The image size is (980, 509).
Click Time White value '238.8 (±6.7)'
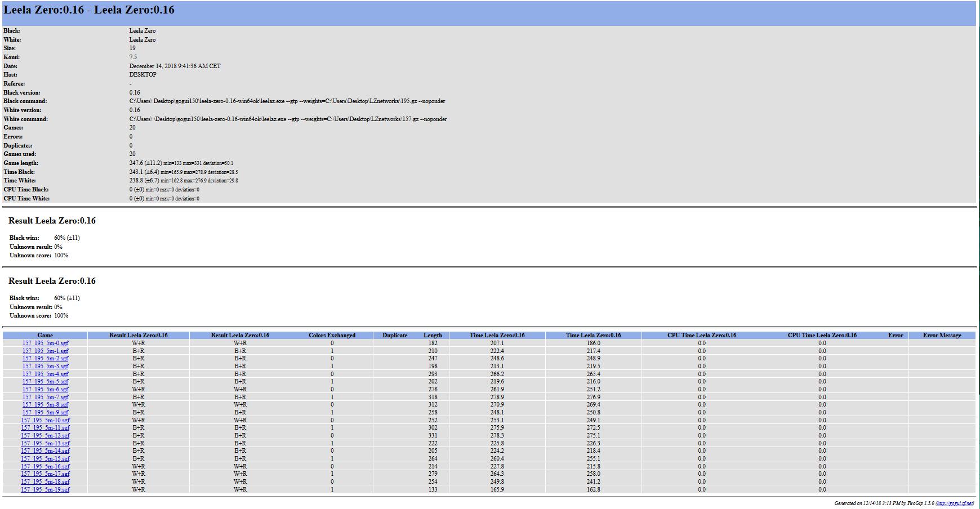[144, 181]
